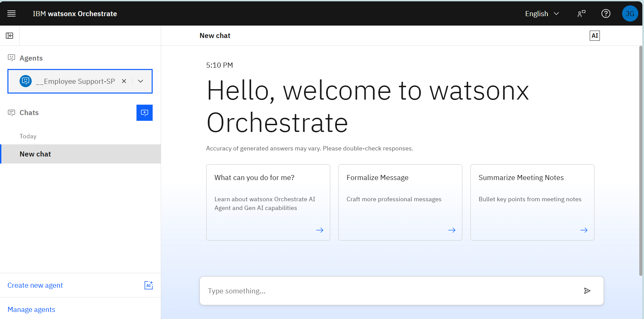The height and width of the screenshot is (319, 644).
Task: Start a new chat with plus icon
Action: 144,113
